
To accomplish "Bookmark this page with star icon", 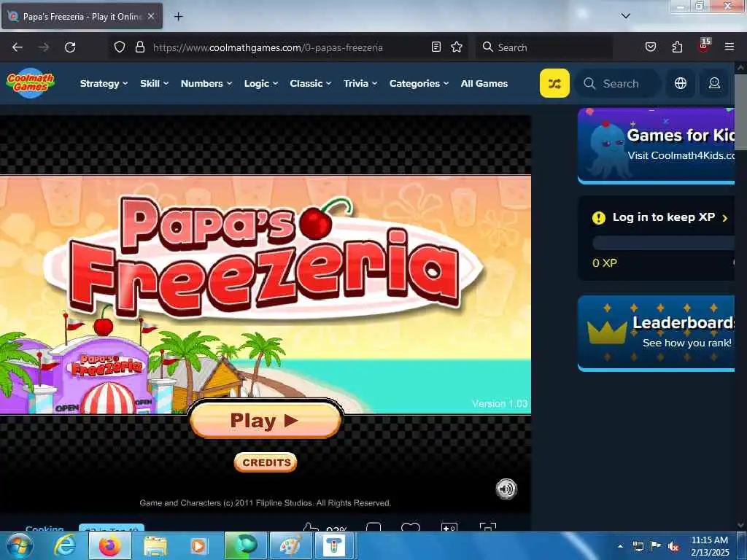I will (457, 47).
